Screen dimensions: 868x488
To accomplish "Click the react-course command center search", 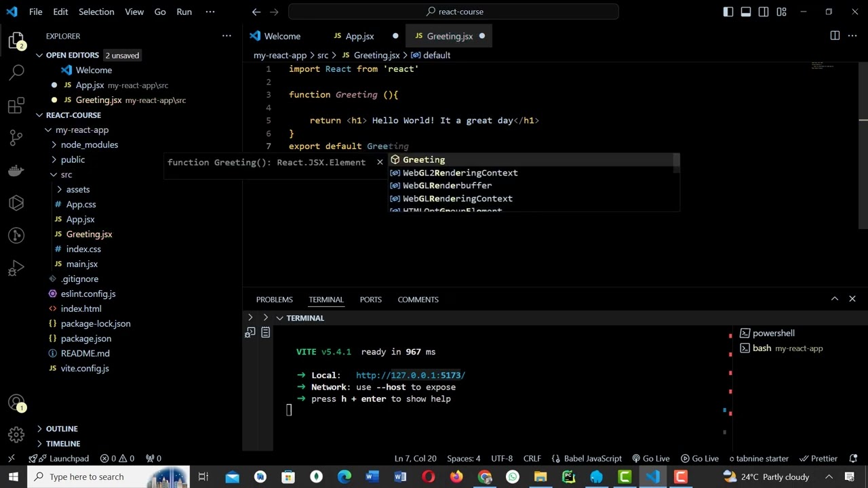I will (x=454, y=12).
